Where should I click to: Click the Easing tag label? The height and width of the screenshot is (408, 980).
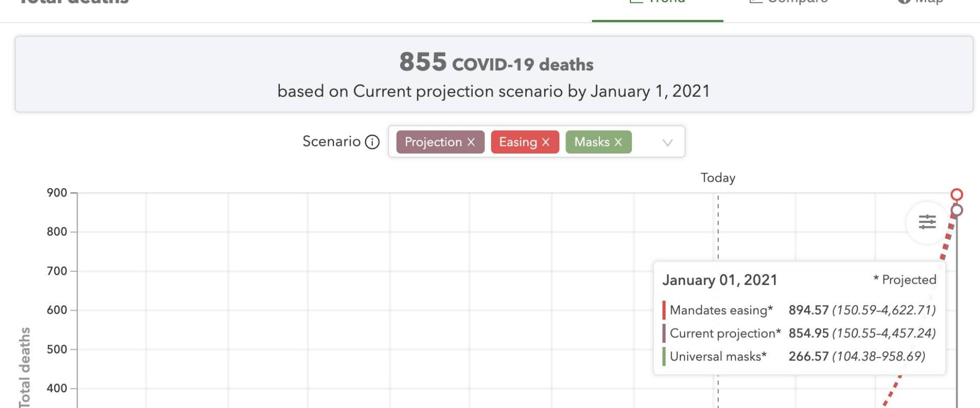(x=518, y=142)
